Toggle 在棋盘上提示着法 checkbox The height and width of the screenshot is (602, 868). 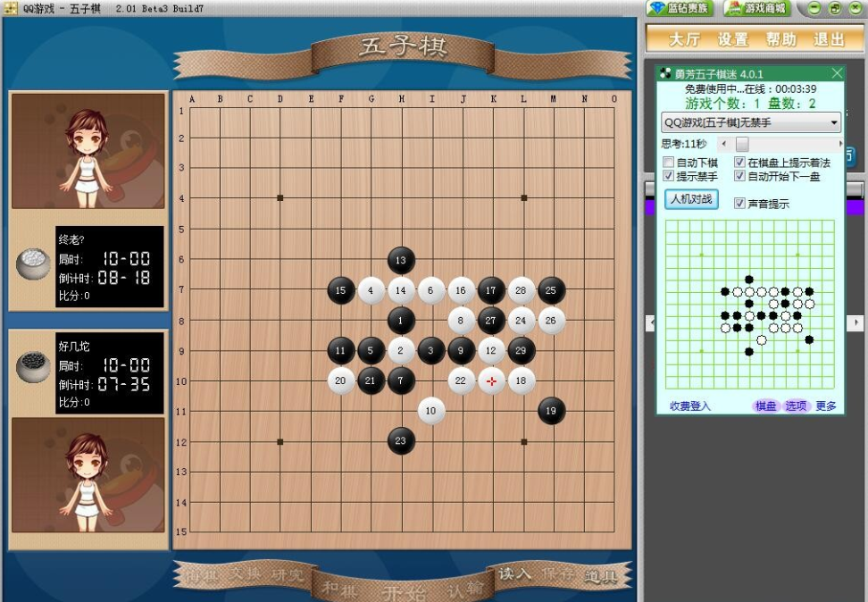point(739,163)
